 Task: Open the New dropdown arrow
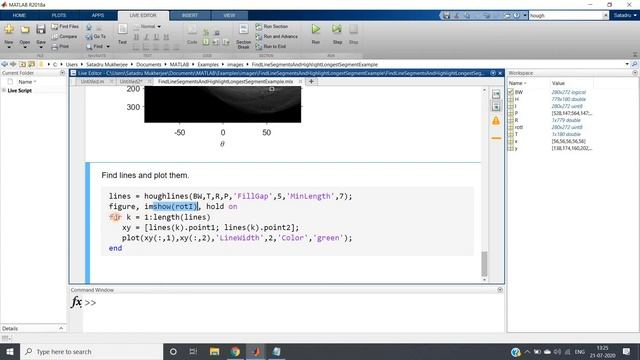[x=9, y=47]
